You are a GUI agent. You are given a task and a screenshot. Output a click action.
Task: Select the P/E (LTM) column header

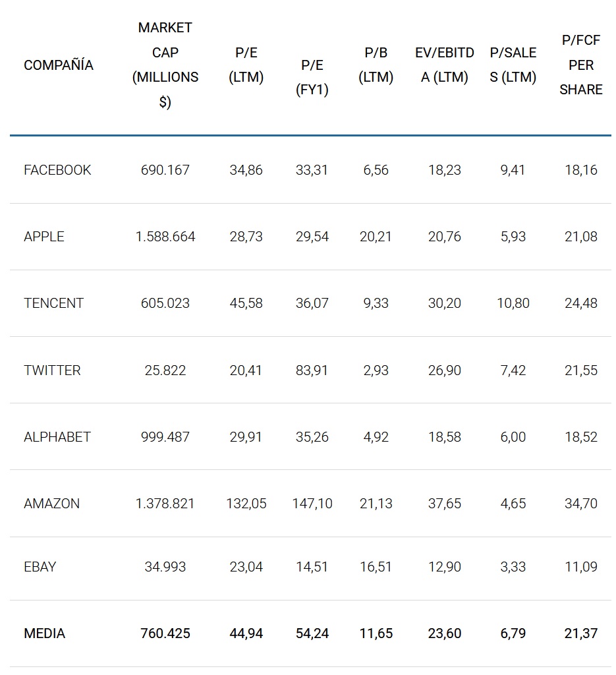(x=246, y=65)
